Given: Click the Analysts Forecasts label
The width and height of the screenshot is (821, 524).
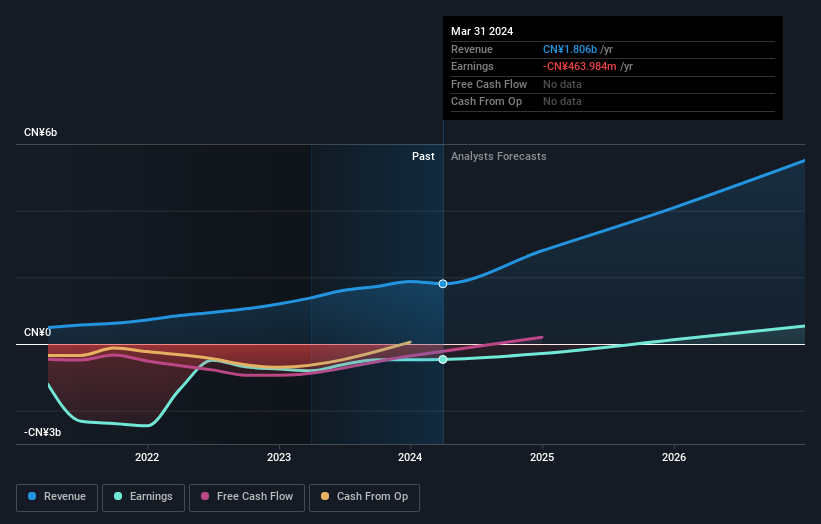Looking at the screenshot, I should [x=498, y=157].
